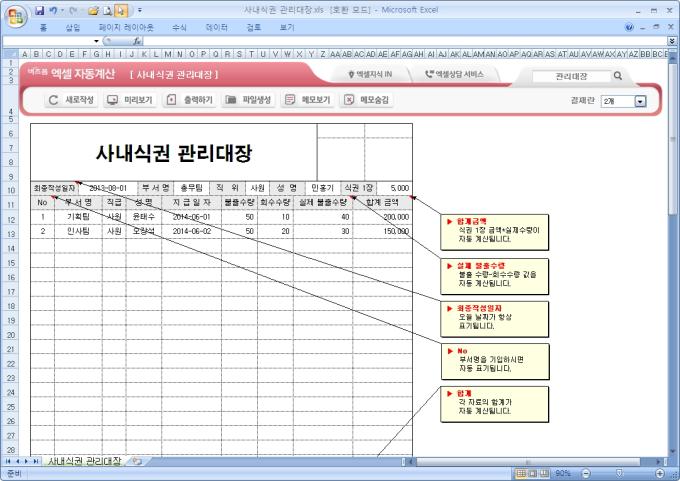Click the 관리대장 search field
Image resolution: width=680 pixels, height=481 pixels.
[x=571, y=76]
